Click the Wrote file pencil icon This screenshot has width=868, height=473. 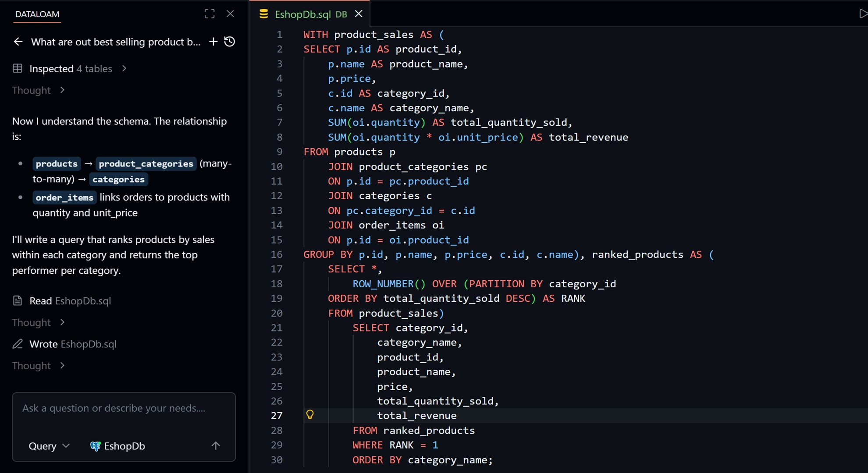tap(18, 344)
